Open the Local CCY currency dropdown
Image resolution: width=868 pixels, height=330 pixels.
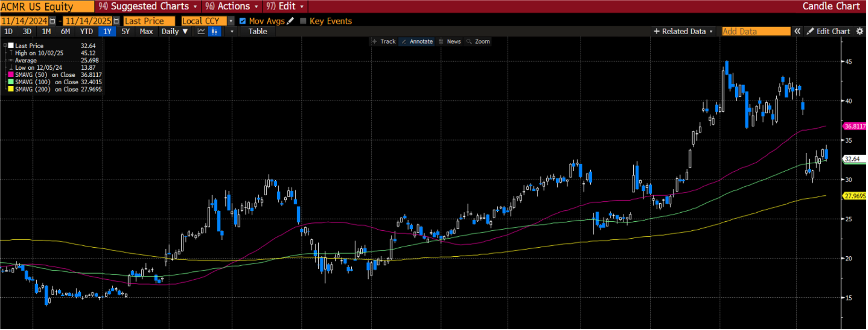(231, 21)
